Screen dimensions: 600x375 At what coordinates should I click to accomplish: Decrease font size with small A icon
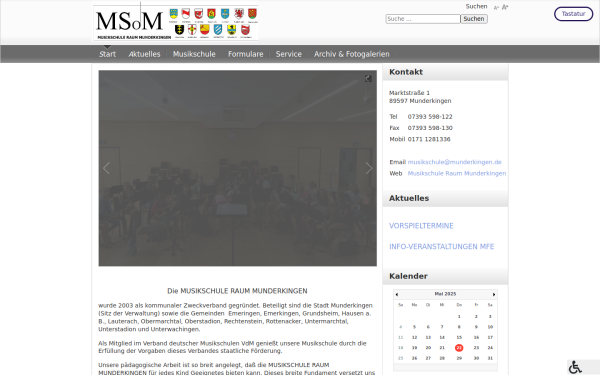[496, 8]
